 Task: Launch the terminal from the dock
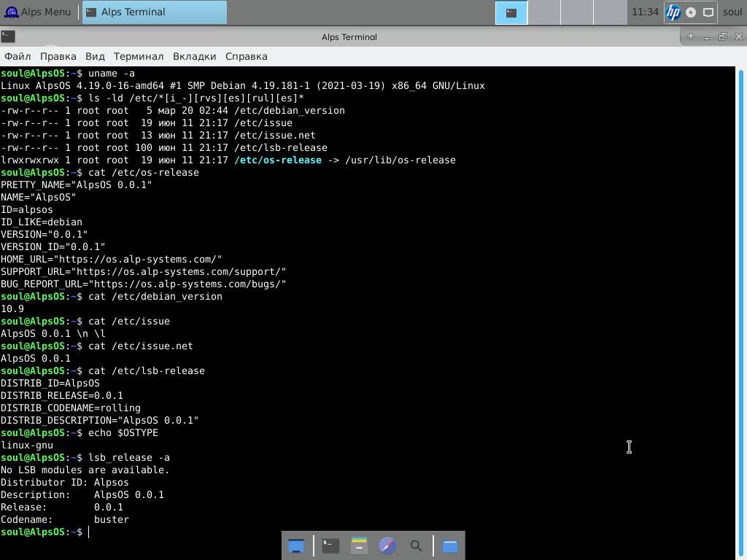pyautogui.click(x=330, y=545)
